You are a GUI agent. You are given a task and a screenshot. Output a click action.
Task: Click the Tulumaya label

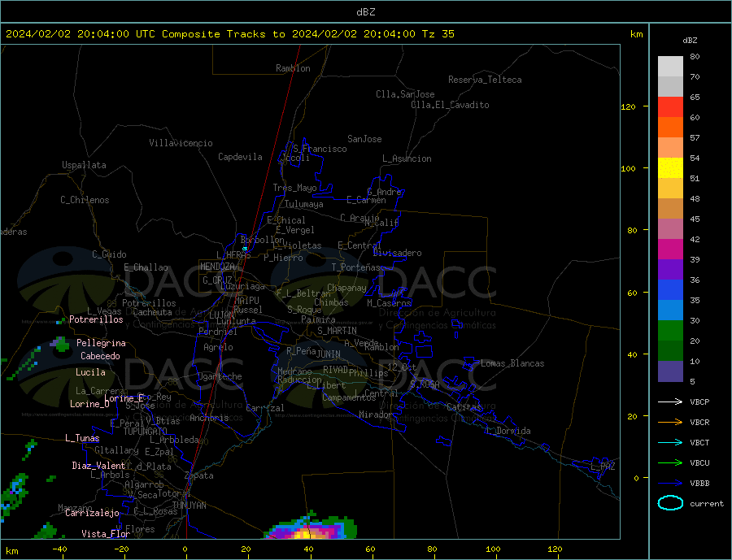coord(304,204)
